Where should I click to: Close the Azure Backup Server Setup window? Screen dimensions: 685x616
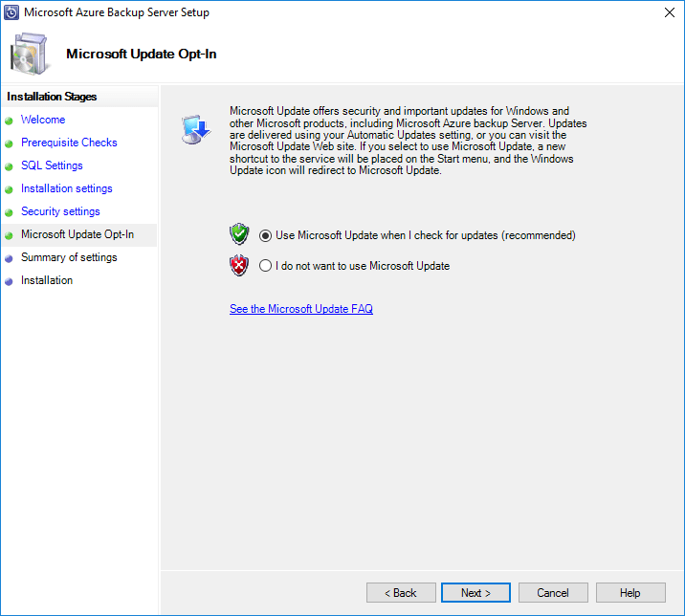click(670, 12)
